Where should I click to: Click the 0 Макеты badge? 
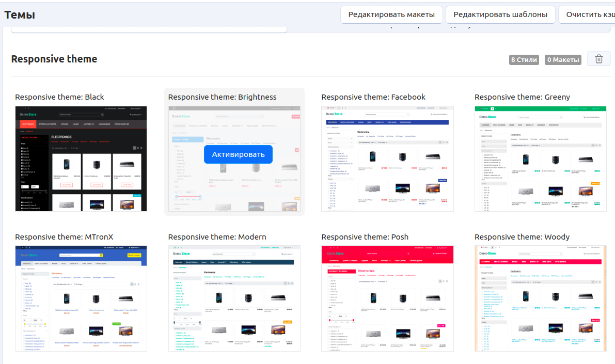pyautogui.click(x=562, y=60)
